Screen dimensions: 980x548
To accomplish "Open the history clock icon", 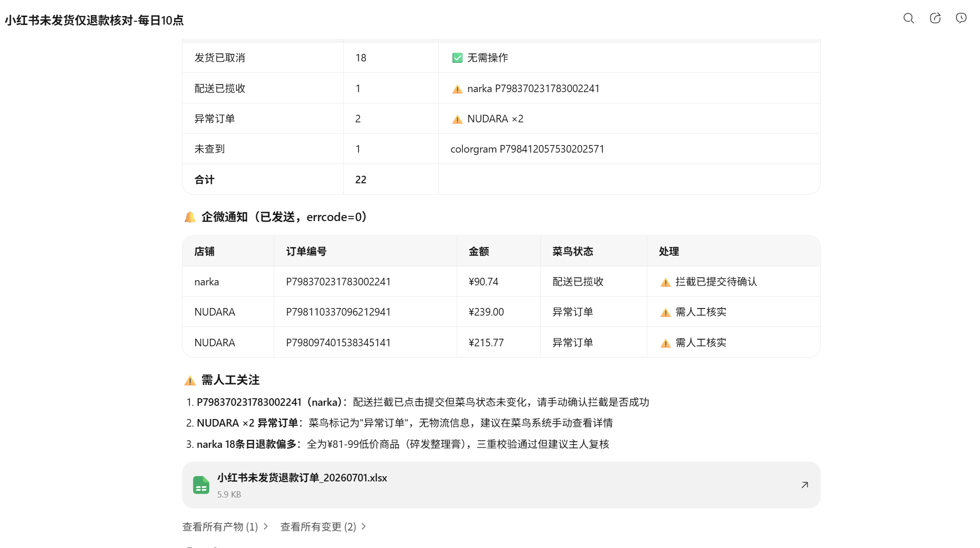I will pos(961,18).
